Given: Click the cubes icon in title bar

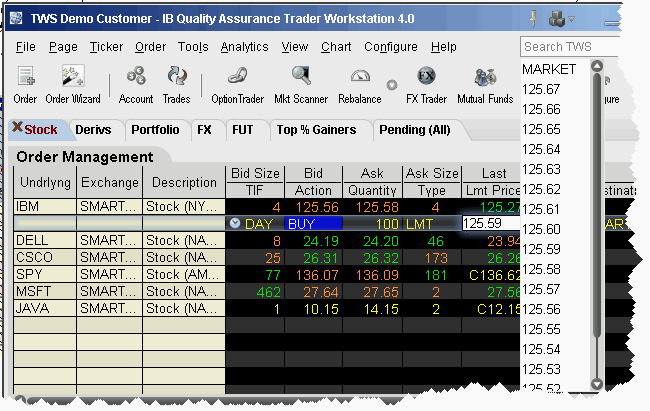Looking at the screenshot, I should (x=557, y=19).
